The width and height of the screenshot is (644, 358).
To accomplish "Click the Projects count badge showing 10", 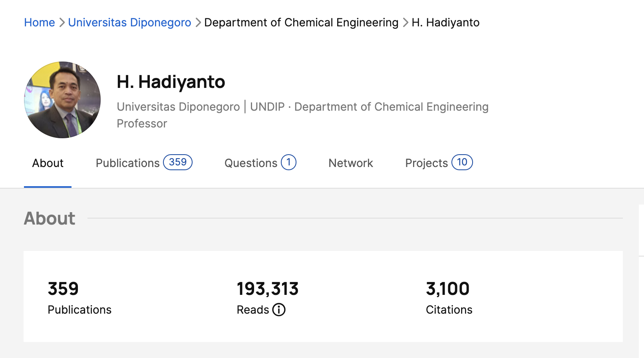I will (x=462, y=162).
